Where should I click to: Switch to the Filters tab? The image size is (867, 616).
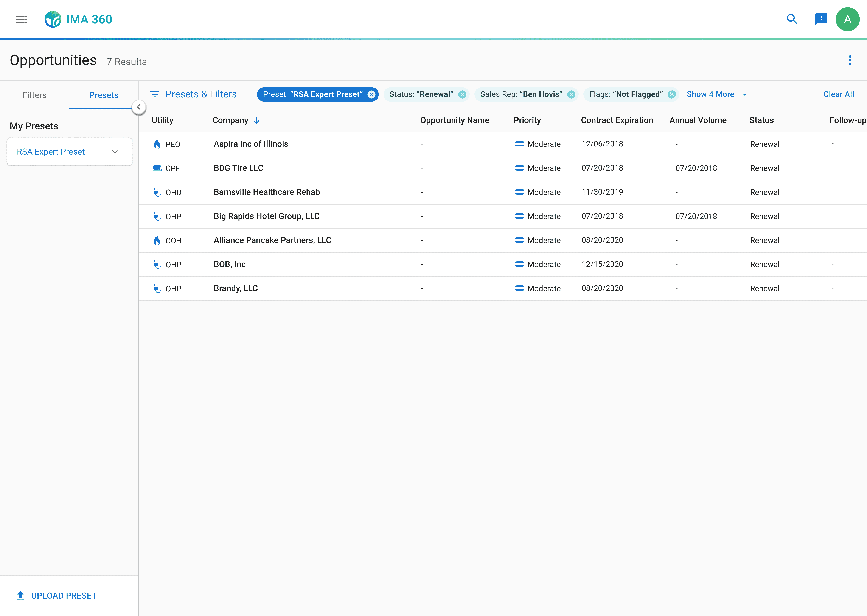tap(34, 95)
